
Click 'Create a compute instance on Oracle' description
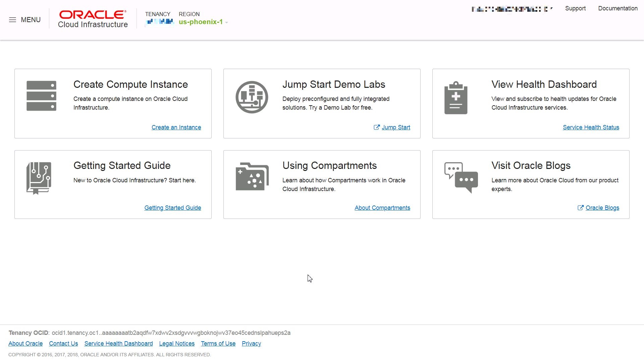pyautogui.click(x=130, y=103)
